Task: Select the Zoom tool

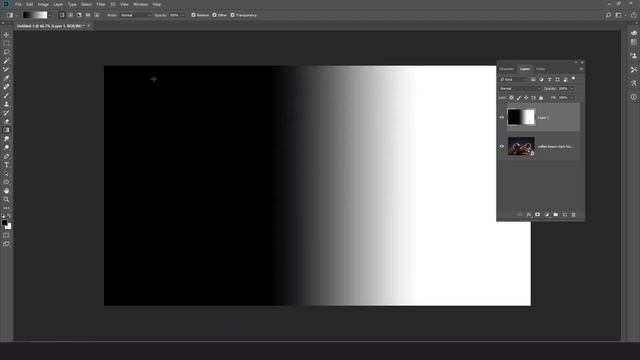Action: (x=6, y=200)
